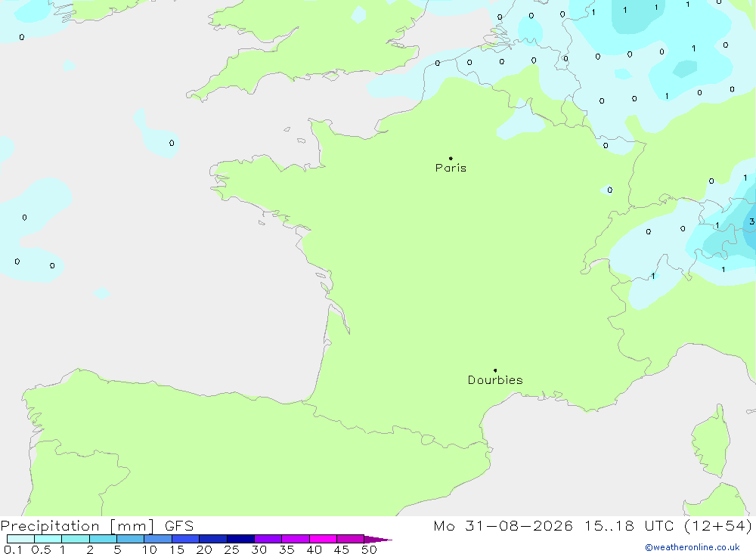Viewport: 756px width, 554px height.
Task: Select the purple 30 mm legend swatch
Action: coord(268,539)
